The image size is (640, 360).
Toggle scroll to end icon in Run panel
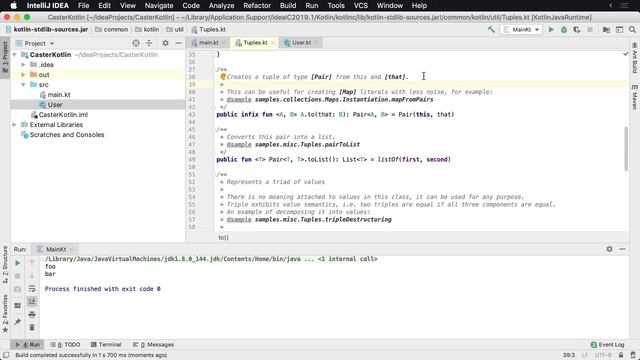[x=32, y=301]
